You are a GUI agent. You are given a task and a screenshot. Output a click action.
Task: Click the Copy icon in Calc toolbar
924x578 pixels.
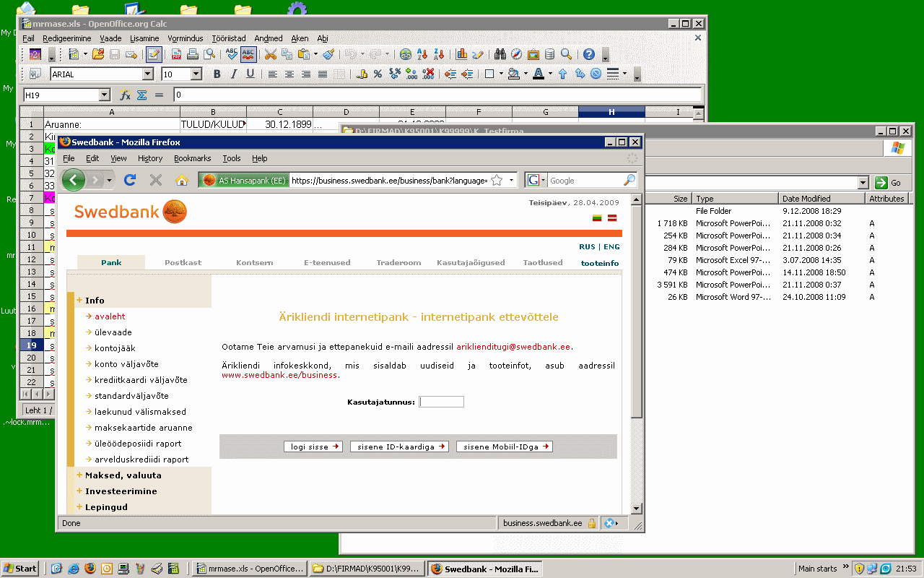[287, 54]
